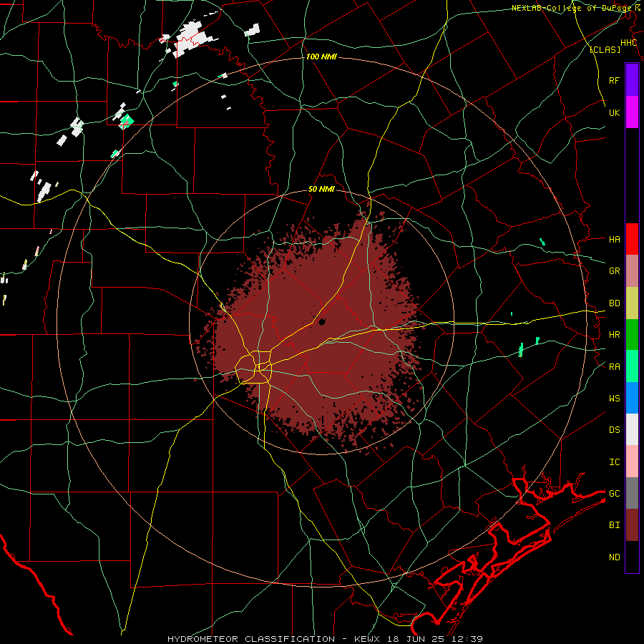Click the '100 NMI' range ring label
The height and width of the screenshot is (644, 644).
tap(321, 57)
